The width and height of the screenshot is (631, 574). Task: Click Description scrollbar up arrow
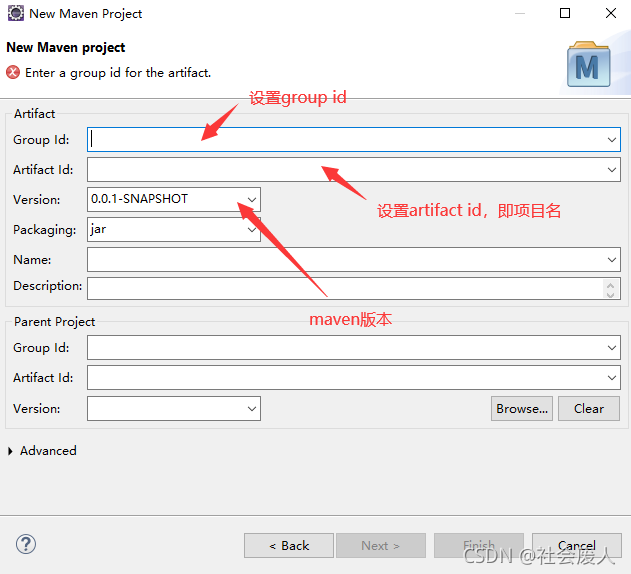pos(610,285)
